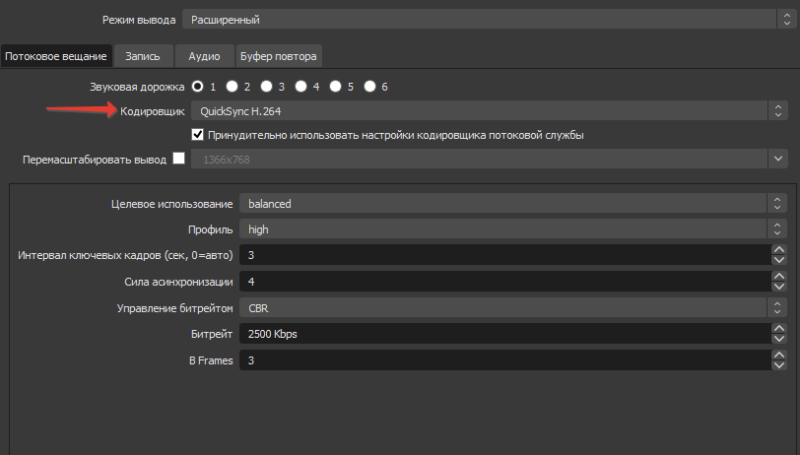800x455 pixels.
Task: Increase 'Сила асинхронизации' value with up arrow
Action: coord(779,276)
